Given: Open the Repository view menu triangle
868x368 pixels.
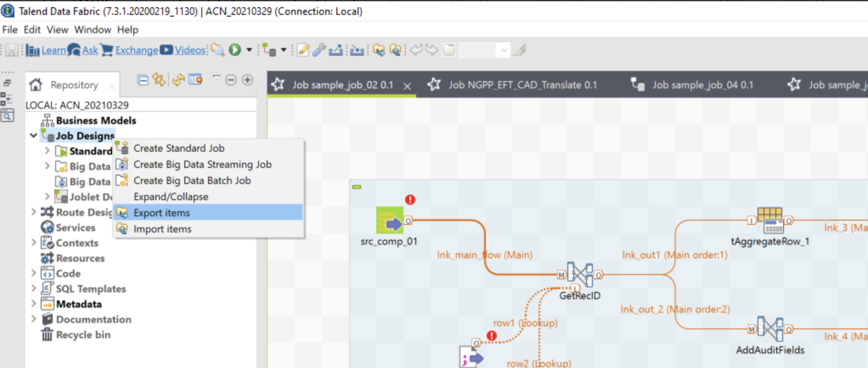Looking at the screenshot, I should (x=216, y=78).
